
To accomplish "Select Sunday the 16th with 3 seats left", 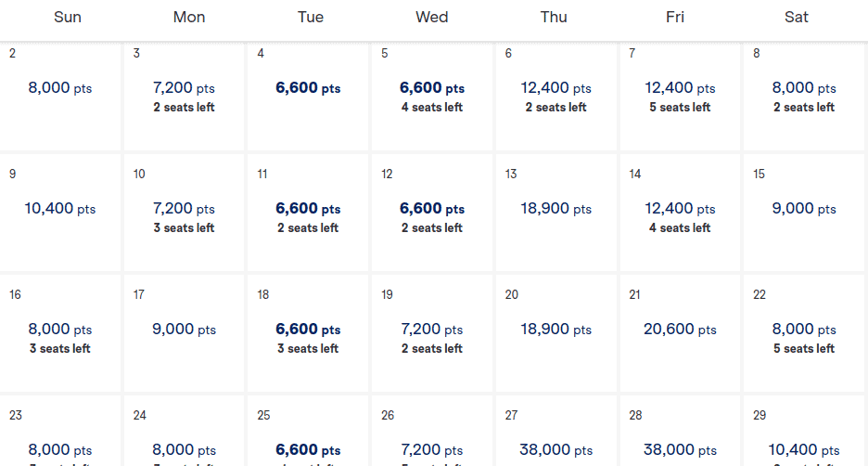I will [61, 337].
